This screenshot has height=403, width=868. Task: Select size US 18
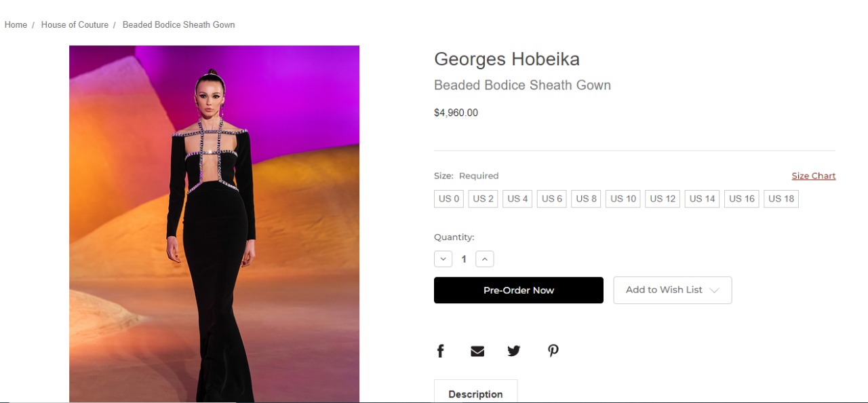[x=781, y=199]
